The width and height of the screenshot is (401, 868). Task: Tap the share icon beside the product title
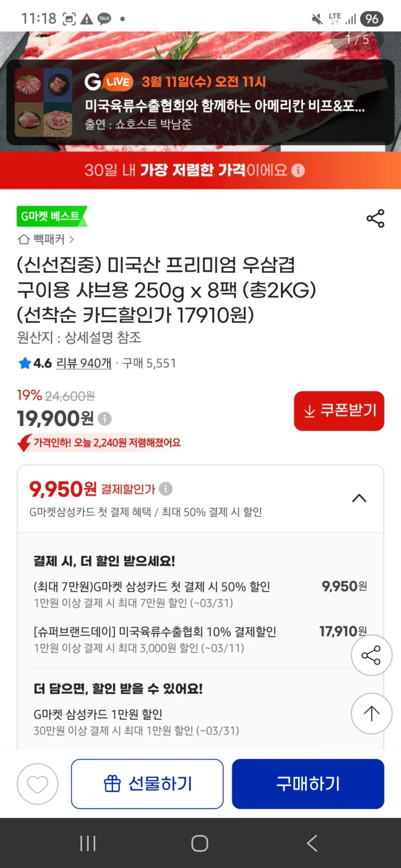375,219
